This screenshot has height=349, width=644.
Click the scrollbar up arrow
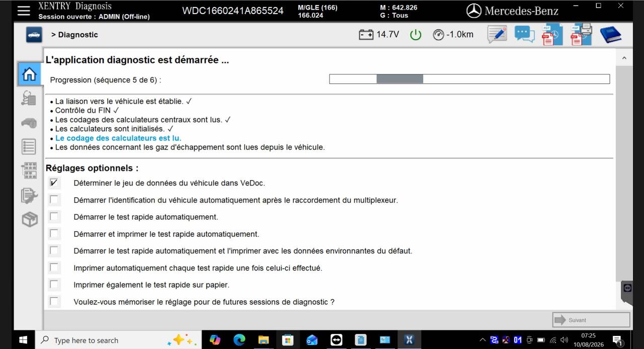624,58
